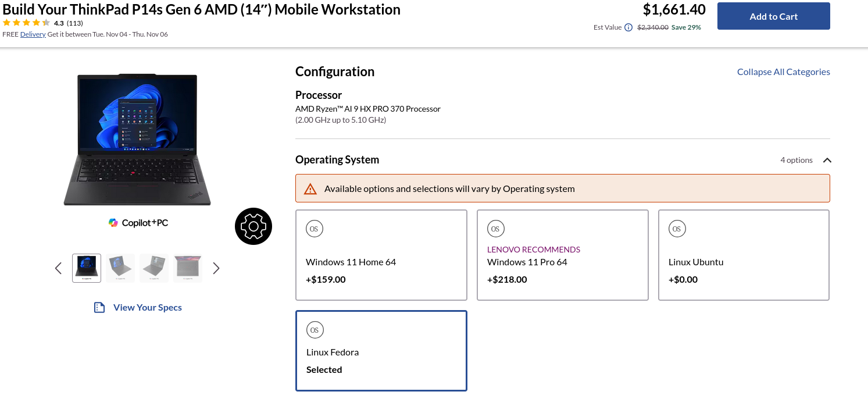This screenshot has width=868, height=395.
Task: Collapse the Operating System section chevron
Action: click(x=827, y=160)
